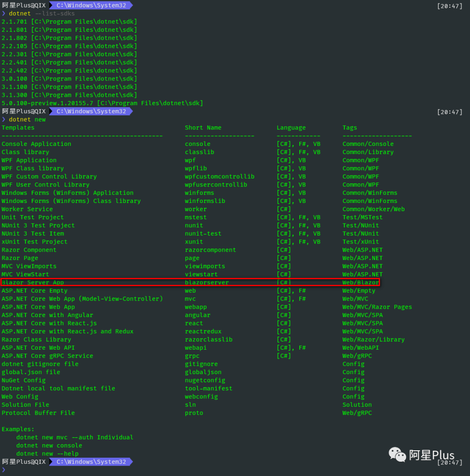Select SDK line 5.0.100-preview.1.20155.7
The width and height of the screenshot is (470, 476).
coord(102,103)
